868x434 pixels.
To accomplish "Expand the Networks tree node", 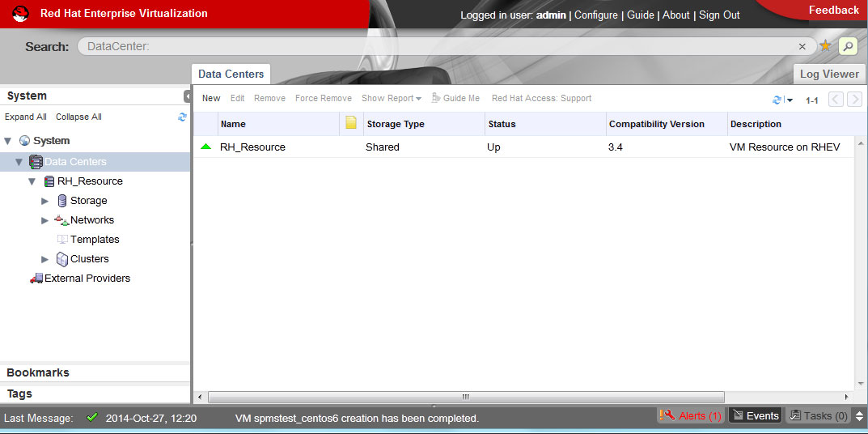I will pos(45,220).
